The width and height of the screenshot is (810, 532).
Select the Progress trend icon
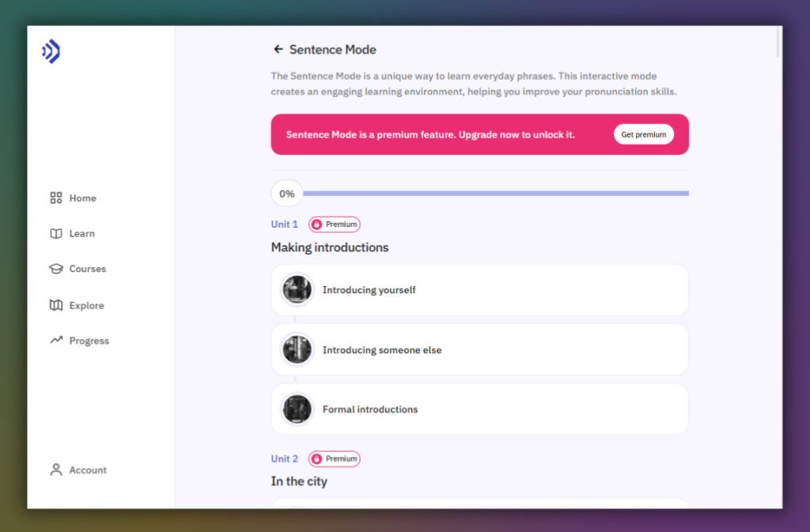pos(55,340)
